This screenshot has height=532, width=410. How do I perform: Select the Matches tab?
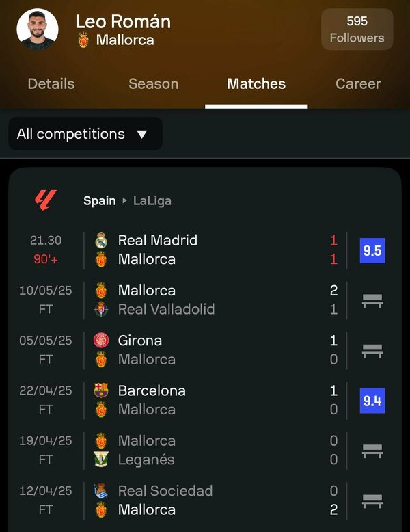coord(256,84)
